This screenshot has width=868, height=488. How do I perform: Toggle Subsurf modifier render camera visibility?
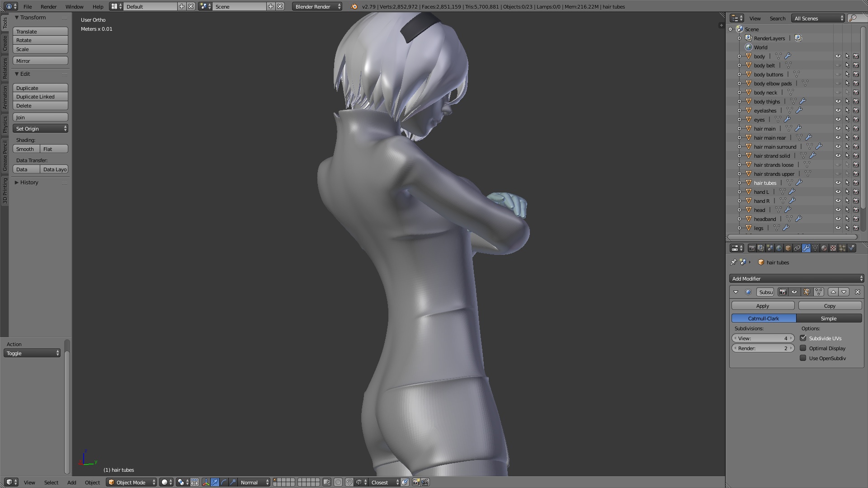783,292
